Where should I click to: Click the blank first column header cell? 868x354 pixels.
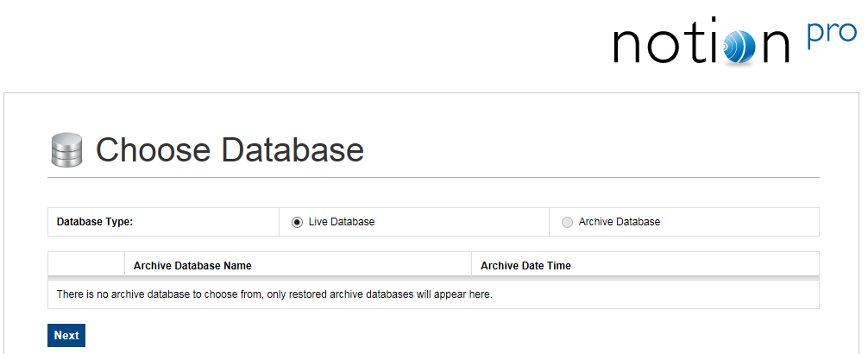click(86, 266)
